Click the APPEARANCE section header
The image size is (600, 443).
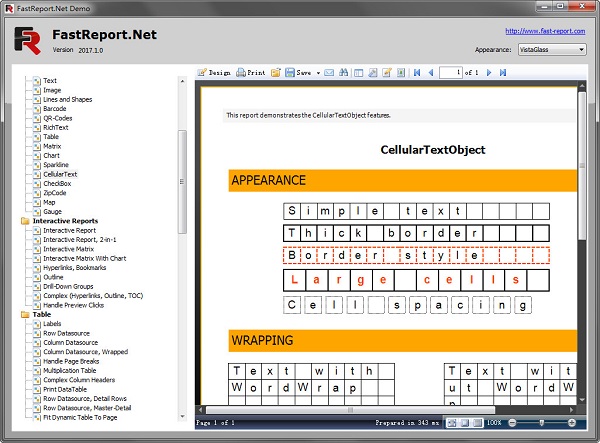click(403, 181)
